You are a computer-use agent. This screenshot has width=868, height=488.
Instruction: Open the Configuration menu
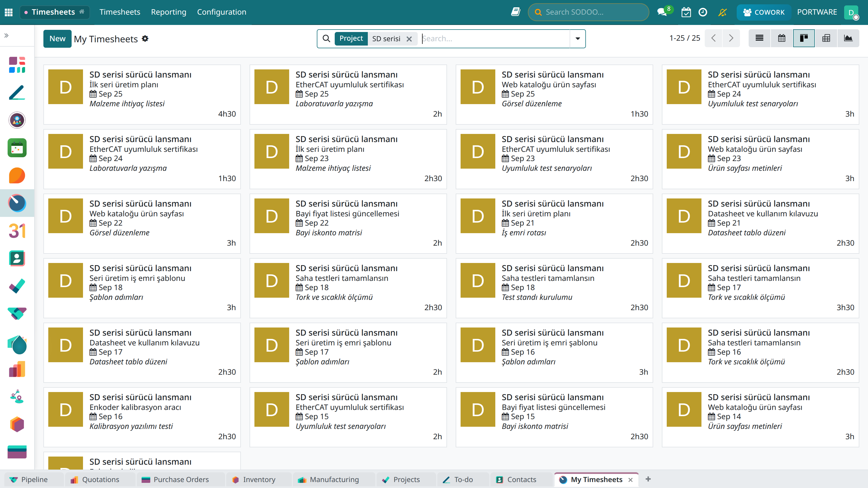pyautogui.click(x=222, y=12)
